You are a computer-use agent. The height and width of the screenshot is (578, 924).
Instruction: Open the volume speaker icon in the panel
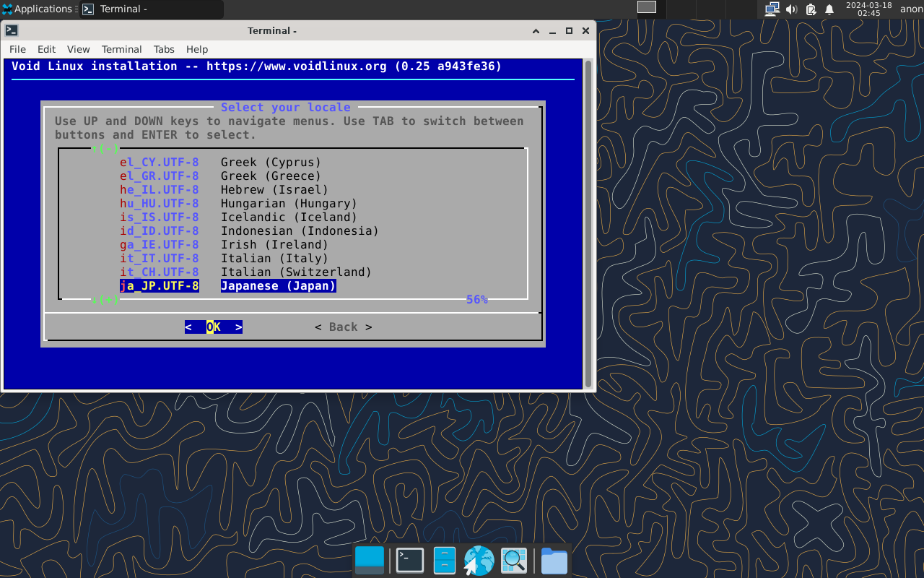(x=791, y=9)
